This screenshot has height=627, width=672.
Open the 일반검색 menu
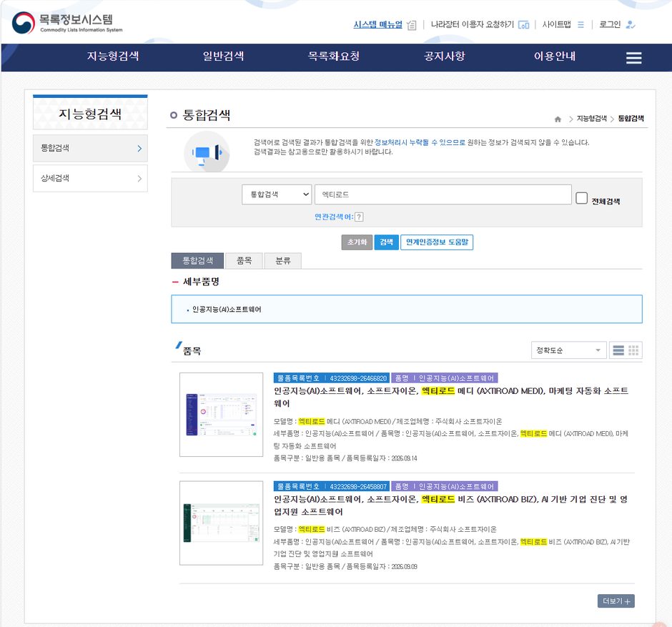[223, 56]
